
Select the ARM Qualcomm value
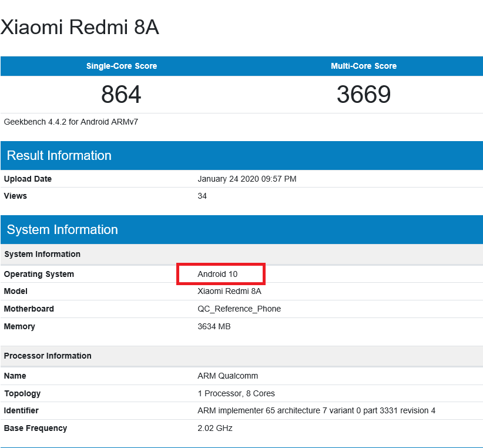pyautogui.click(x=227, y=376)
